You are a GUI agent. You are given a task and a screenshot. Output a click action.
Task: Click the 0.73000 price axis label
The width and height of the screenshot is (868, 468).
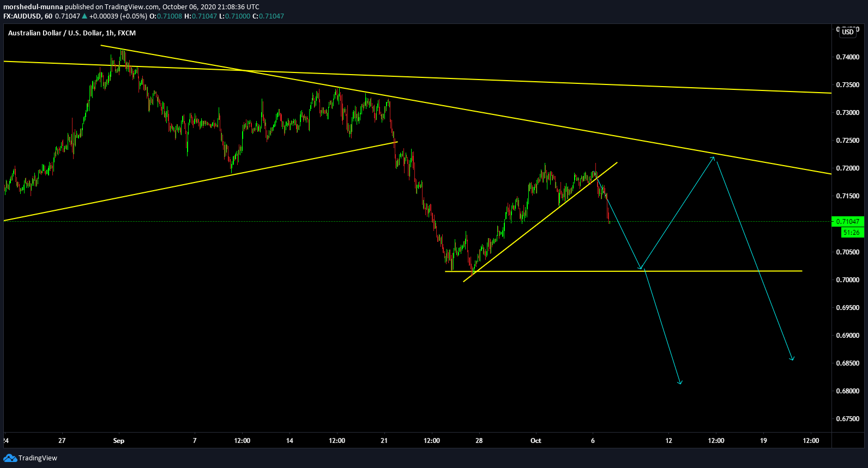pyautogui.click(x=847, y=113)
